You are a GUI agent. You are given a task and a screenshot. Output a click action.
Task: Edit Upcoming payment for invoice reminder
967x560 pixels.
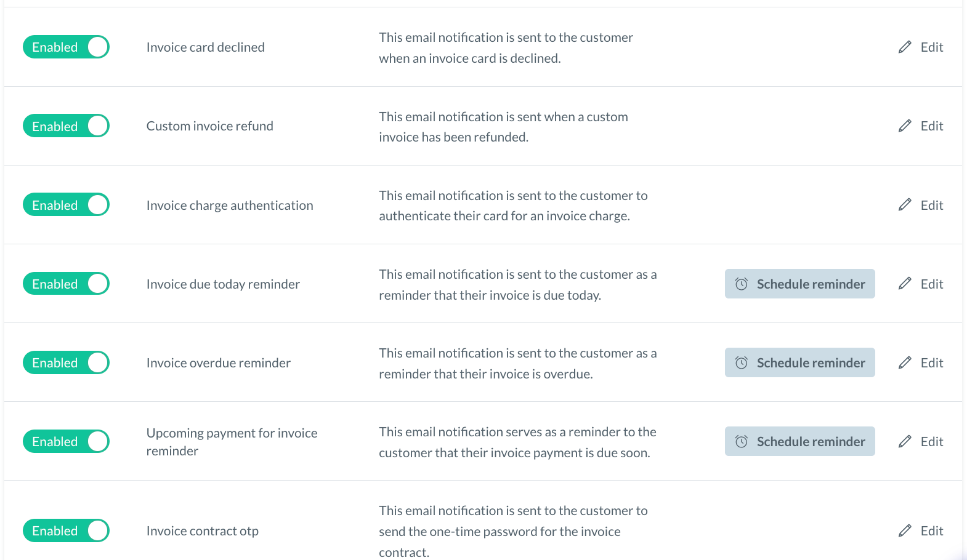click(x=921, y=441)
